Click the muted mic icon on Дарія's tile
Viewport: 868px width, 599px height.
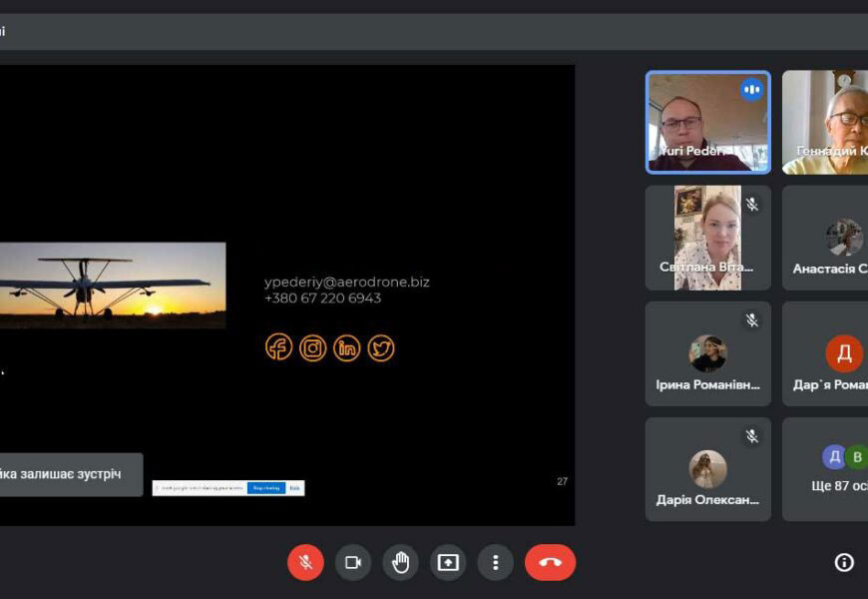click(752, 436)
